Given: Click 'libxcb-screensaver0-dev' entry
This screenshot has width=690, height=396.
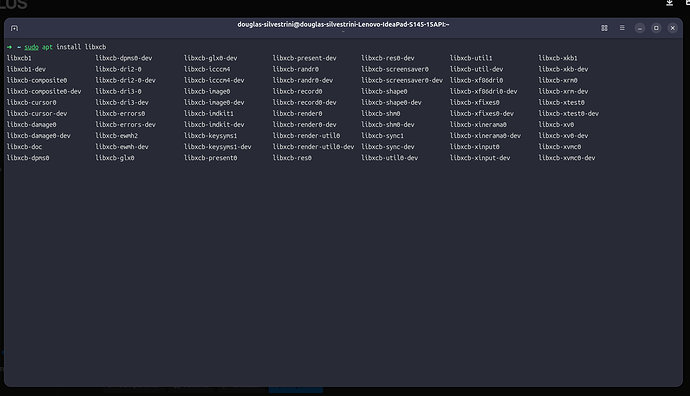Looking at the screenshot, I should pos(402,80).
